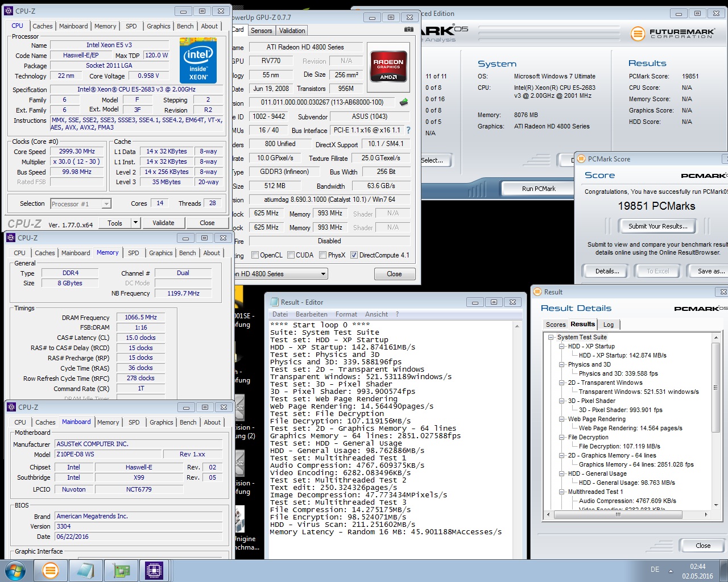728x582 pixels.
Task: Click Close button in GPU-Z window
Action: (394, 274)
